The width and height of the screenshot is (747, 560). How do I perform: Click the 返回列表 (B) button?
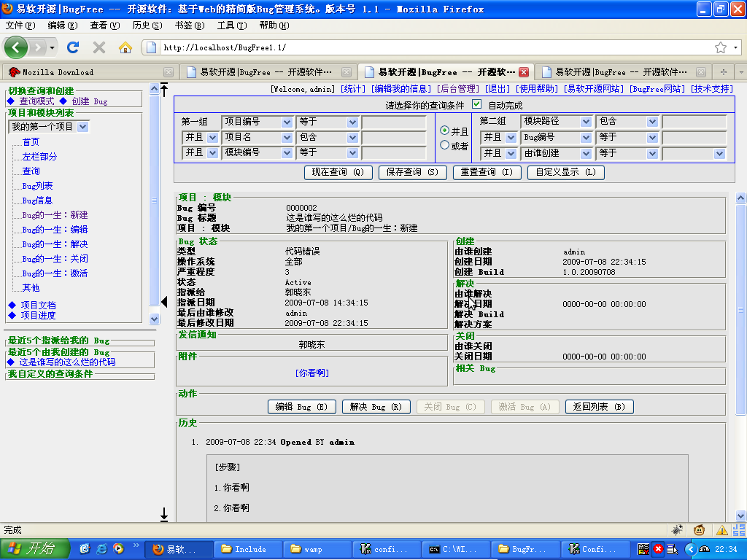click(600, 407)
